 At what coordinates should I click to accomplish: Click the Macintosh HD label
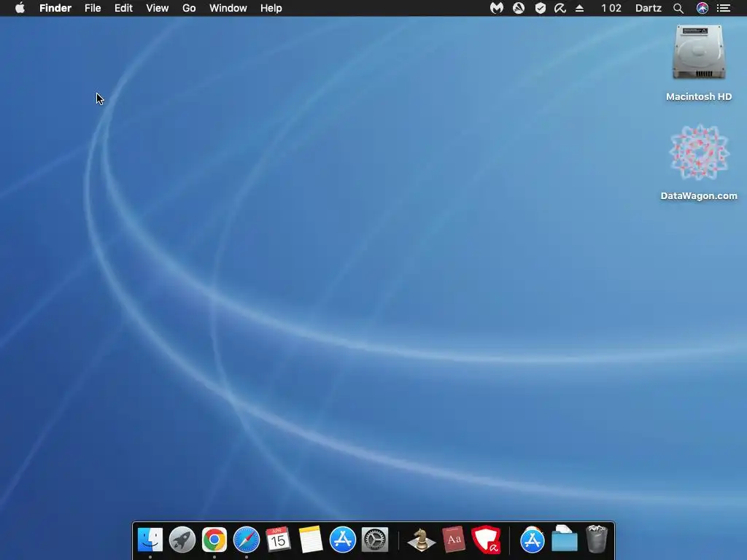(x=699, y=97)
